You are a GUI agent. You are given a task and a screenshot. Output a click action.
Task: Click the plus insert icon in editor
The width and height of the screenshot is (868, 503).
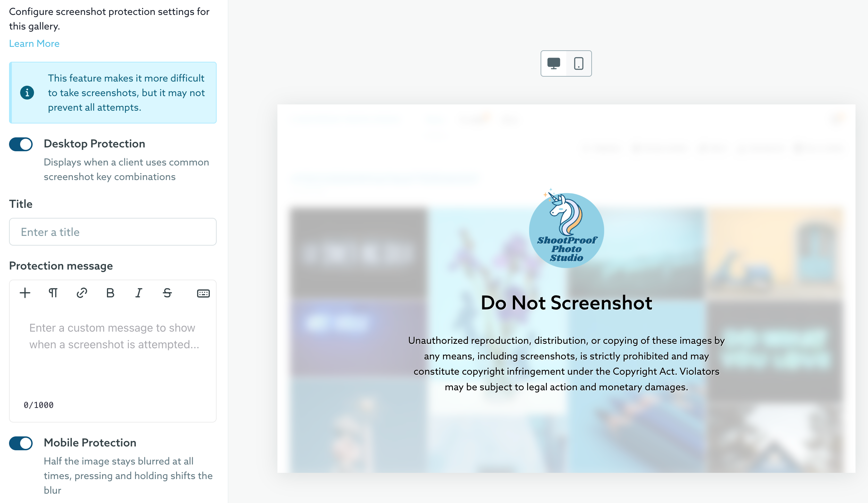[x=25, y=293]
